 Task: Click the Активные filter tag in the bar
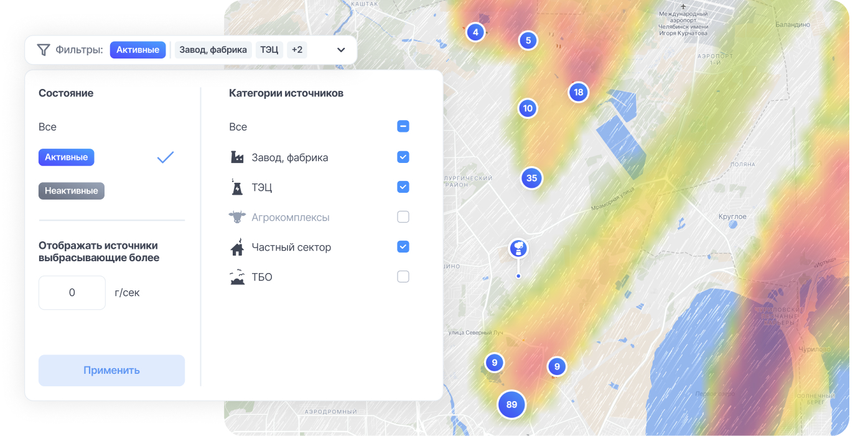[138, 50]
